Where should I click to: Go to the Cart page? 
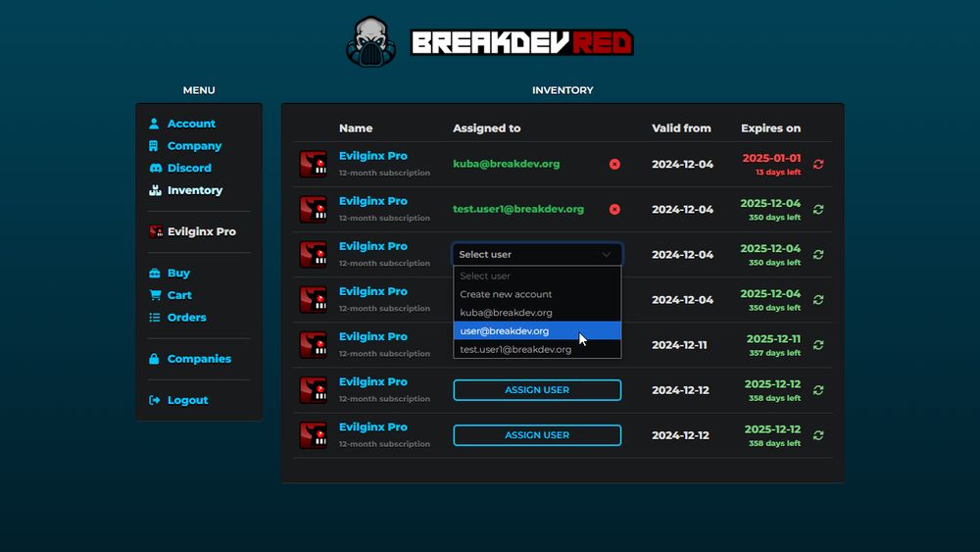178,295
